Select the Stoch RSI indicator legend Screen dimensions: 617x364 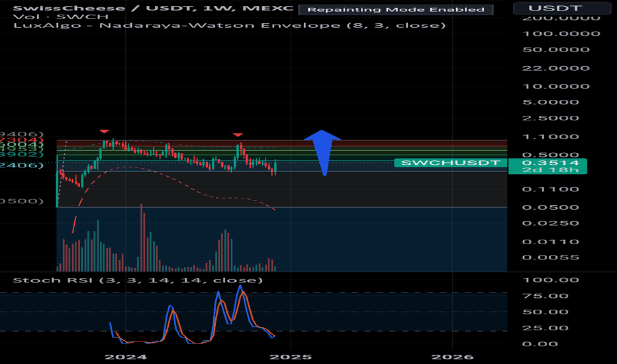pos(138,280)
